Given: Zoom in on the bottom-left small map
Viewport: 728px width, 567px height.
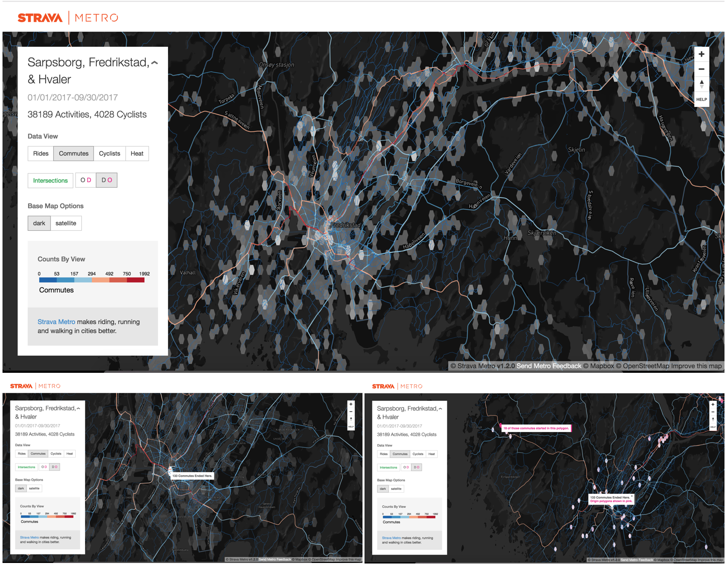Looking at the screenshot, I should click(351, 404).
